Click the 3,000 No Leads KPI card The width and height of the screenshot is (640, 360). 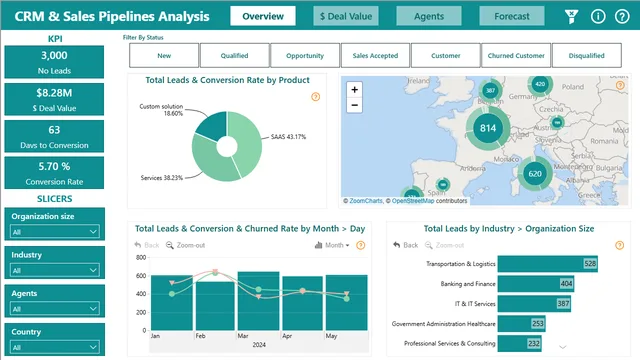click(54, 62)
